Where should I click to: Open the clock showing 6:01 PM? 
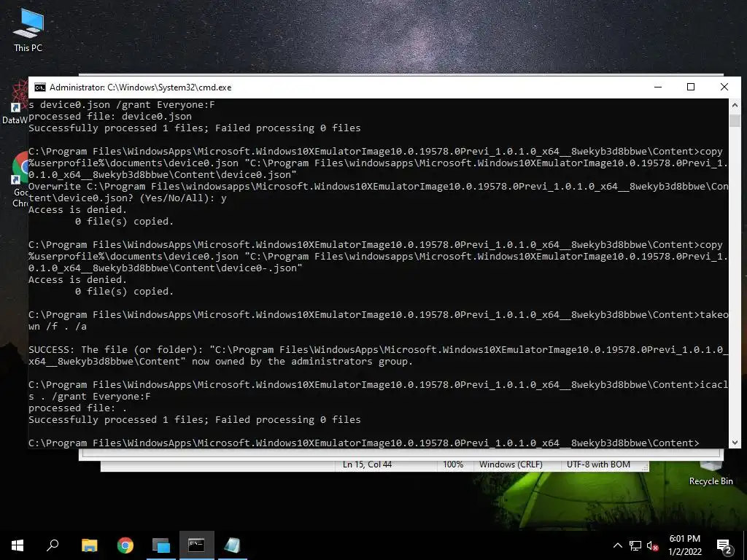(684, 545)
